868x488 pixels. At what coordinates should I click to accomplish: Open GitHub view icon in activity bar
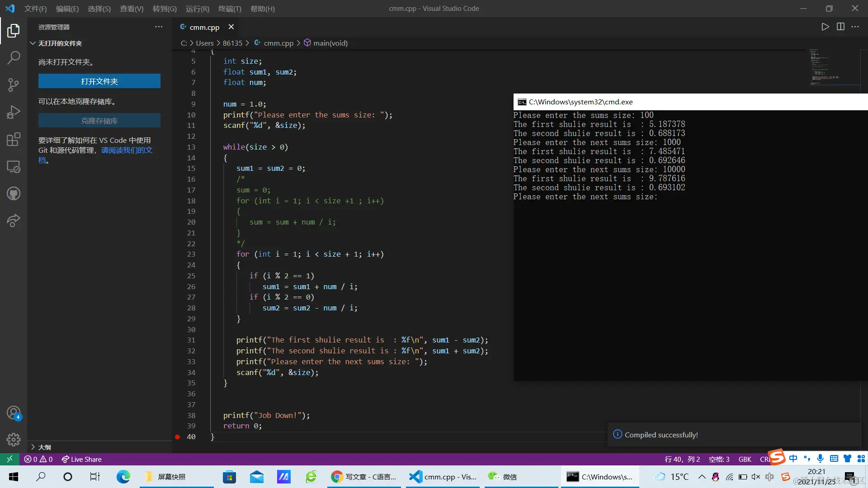(14, 194)
